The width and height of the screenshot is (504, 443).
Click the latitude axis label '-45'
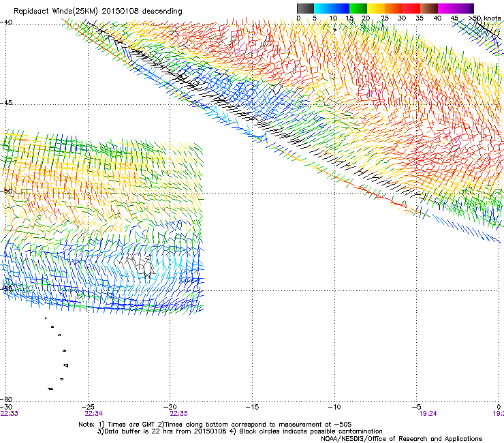click(6, 103)
